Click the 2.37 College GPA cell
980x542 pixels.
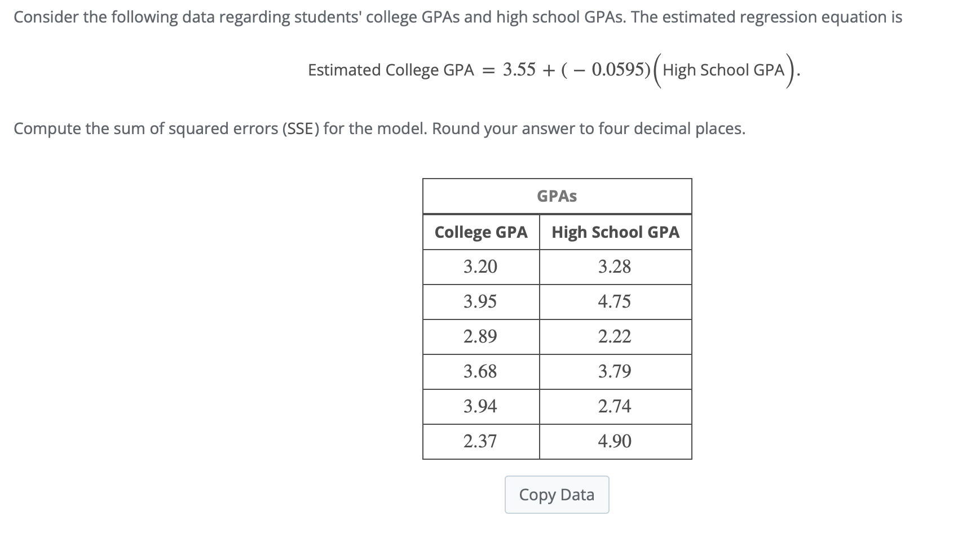tap(480, 441)
